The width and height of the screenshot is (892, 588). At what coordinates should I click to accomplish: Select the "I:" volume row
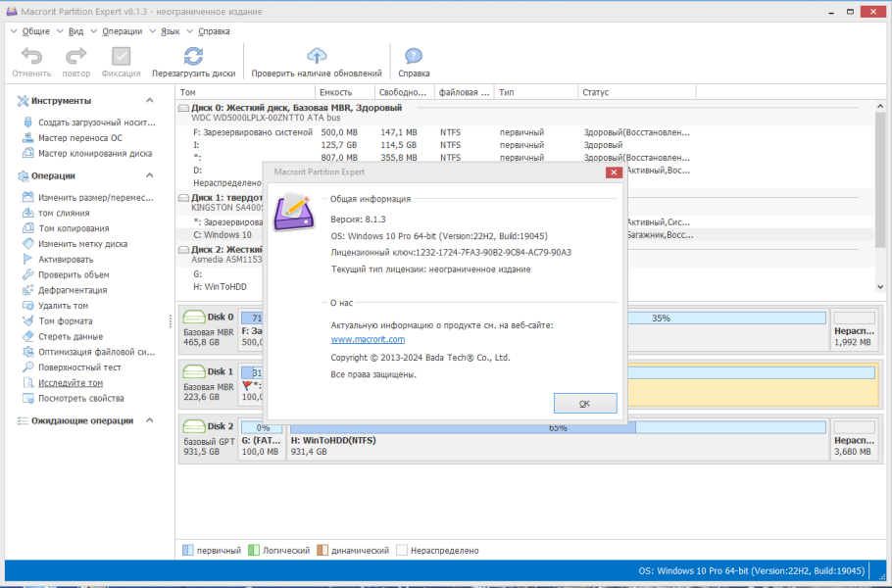point(441,145)
